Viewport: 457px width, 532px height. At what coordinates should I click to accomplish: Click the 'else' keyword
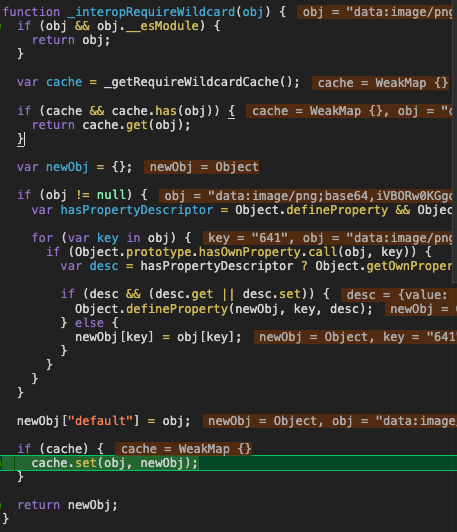[89, 323]
